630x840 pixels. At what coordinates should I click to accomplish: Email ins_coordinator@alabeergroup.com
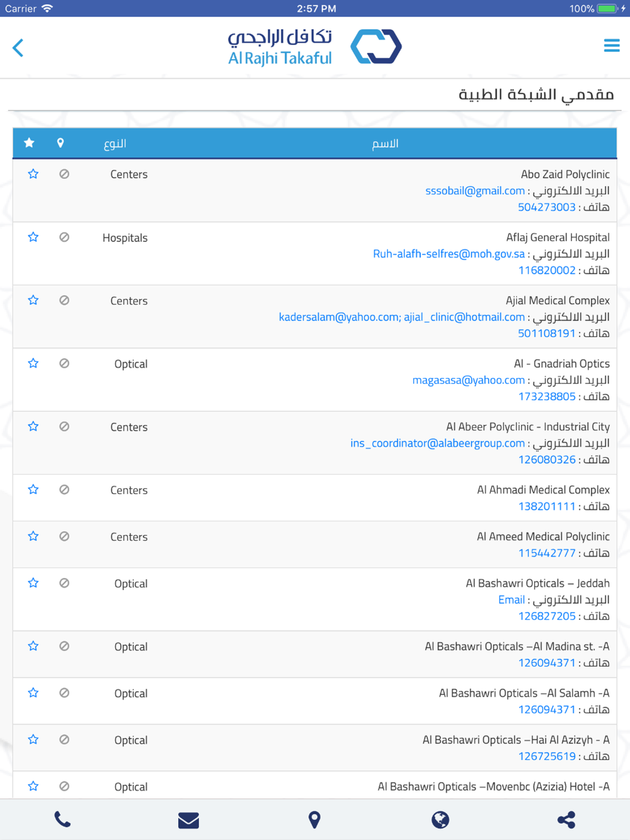[438, 443]
